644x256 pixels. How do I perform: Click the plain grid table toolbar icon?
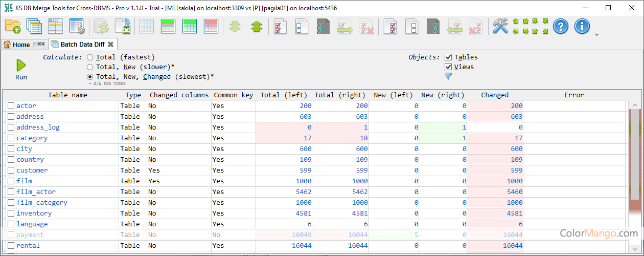[x=147, y=26]
